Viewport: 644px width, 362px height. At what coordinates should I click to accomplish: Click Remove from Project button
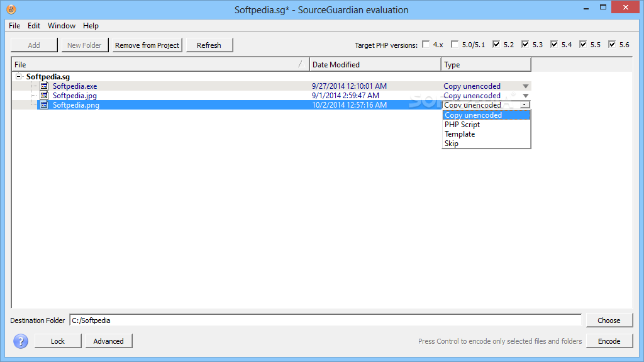click(x=147, y=45)
